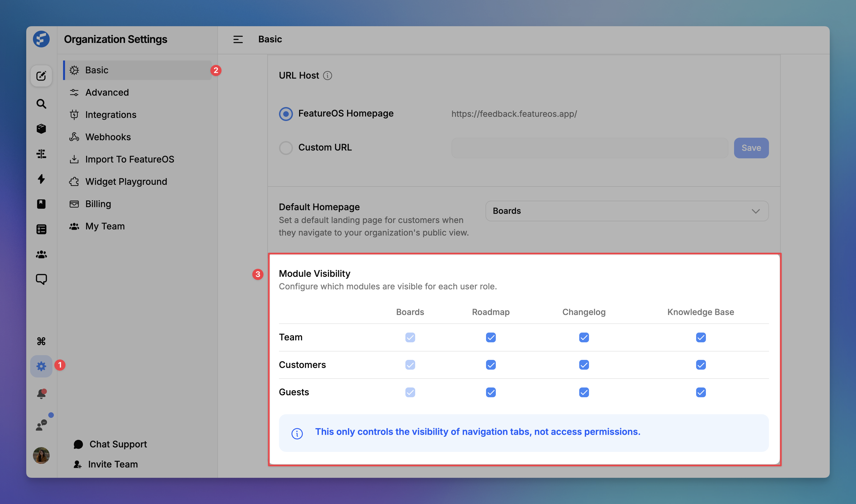Toggle Boards checkbox for Customers

point(410,365)
